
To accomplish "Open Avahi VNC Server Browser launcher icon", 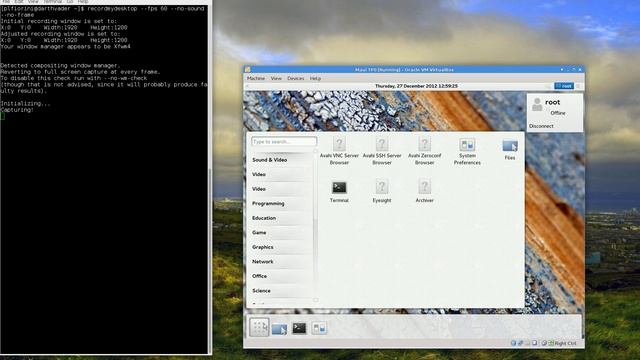I will [x=339, y=144].
